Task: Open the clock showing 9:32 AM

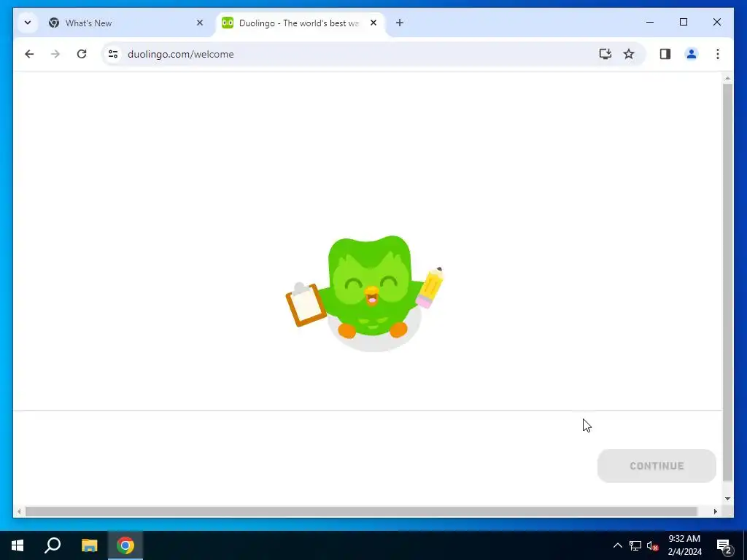Action: [684, 545]
